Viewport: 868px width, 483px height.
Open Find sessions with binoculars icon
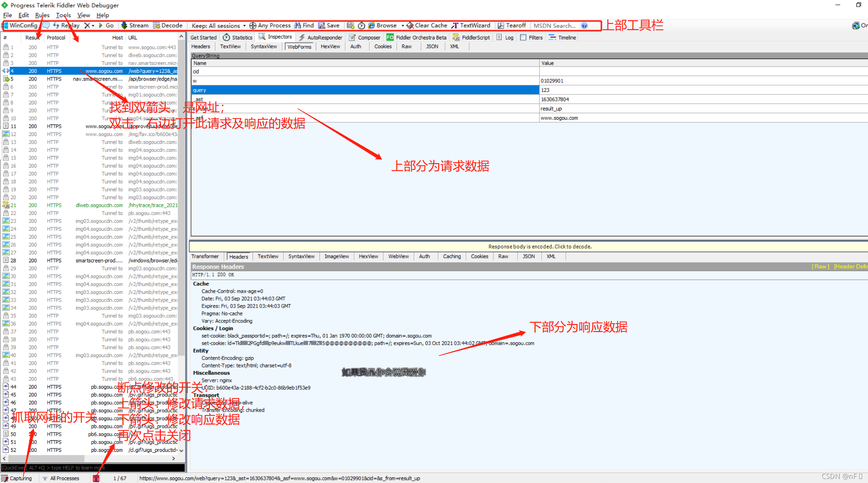pyautogui.click(x=304, y=25)
